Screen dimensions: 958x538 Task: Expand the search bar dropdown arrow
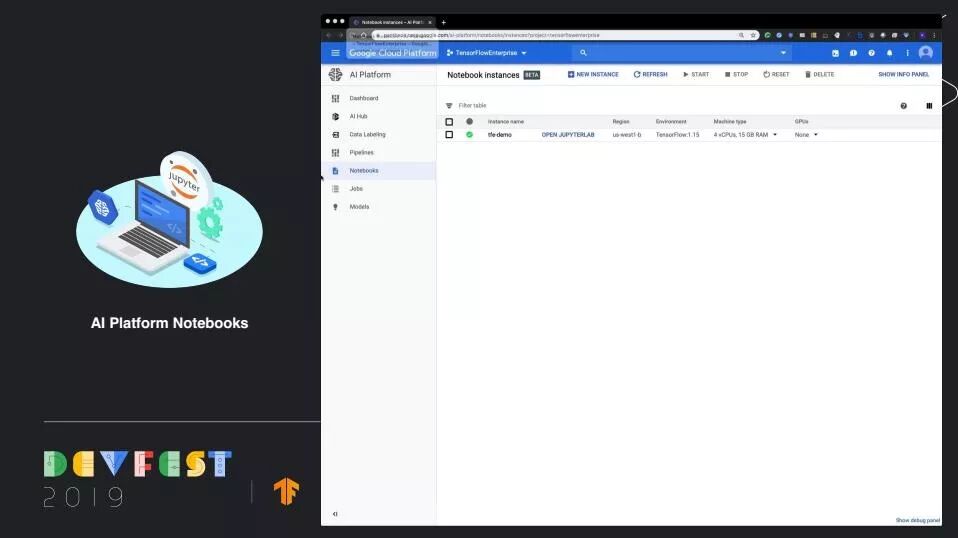[x=783, y=53]
